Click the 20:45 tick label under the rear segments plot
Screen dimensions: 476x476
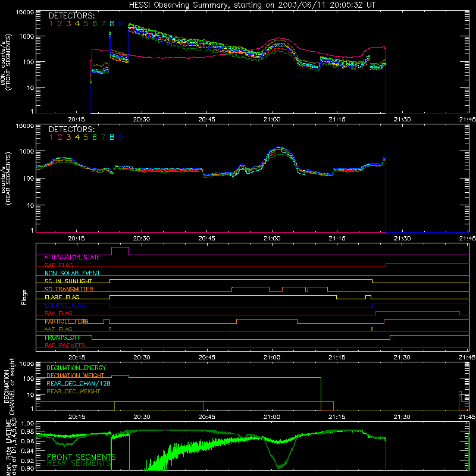click(x=206, y=239)
